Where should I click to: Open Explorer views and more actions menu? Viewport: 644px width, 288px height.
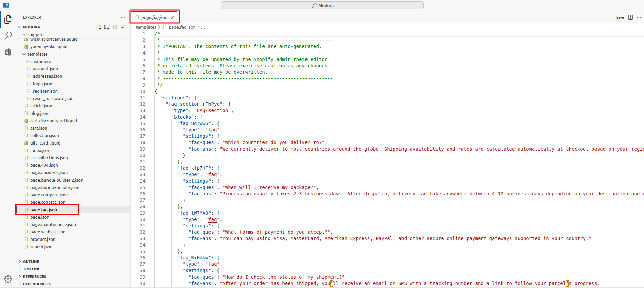[x=123, y=17]
